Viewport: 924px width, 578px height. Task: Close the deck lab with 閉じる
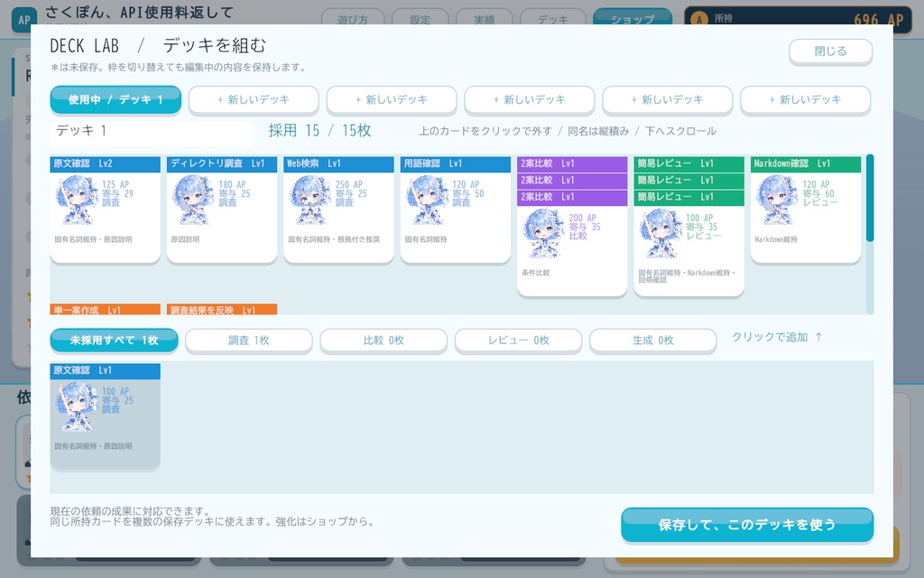pyautogui.click(x=830, y=51)
